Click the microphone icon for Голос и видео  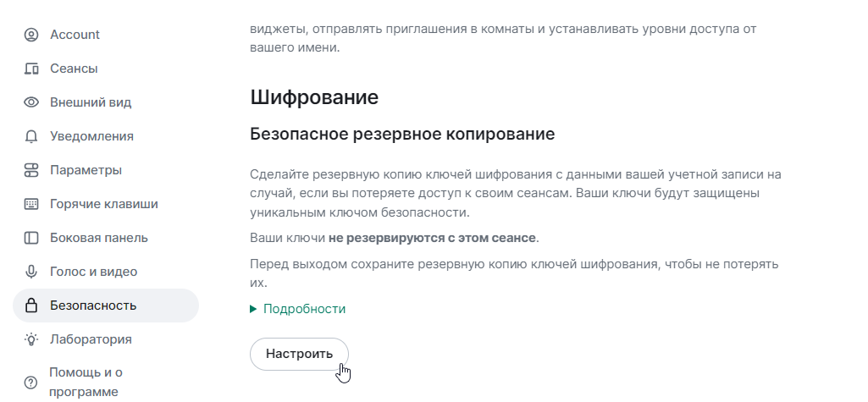31,272
